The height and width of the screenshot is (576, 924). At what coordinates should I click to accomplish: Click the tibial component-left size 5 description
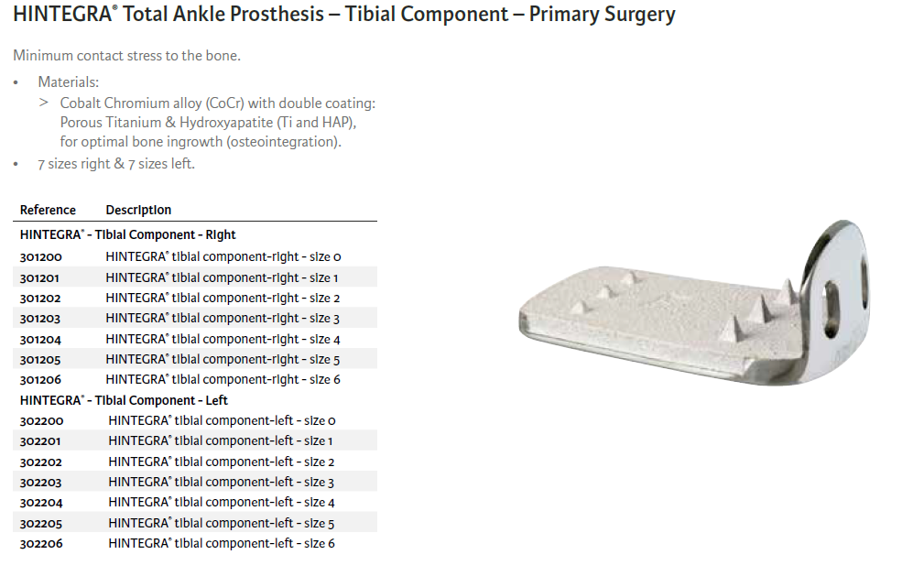222,524
